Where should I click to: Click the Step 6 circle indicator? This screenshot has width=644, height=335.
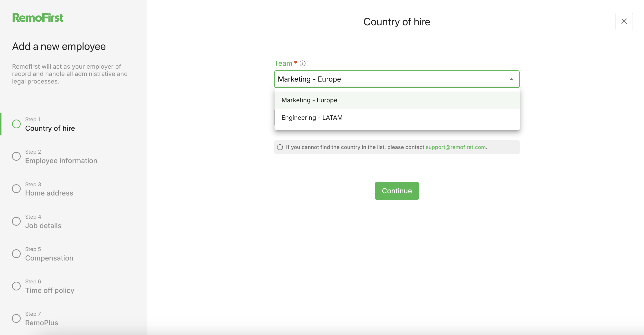tap(16, 286)
